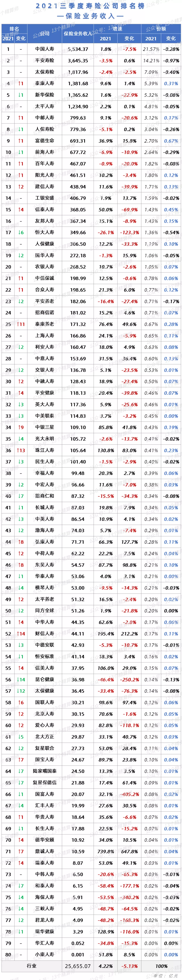
Task: Click the company name 建信人寿
Action: [x=45, y=187]
